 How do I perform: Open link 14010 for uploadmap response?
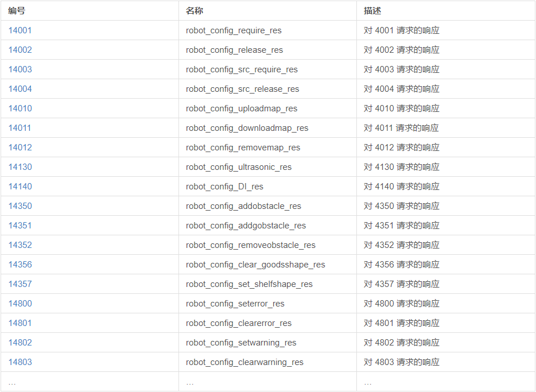(20, 108)
